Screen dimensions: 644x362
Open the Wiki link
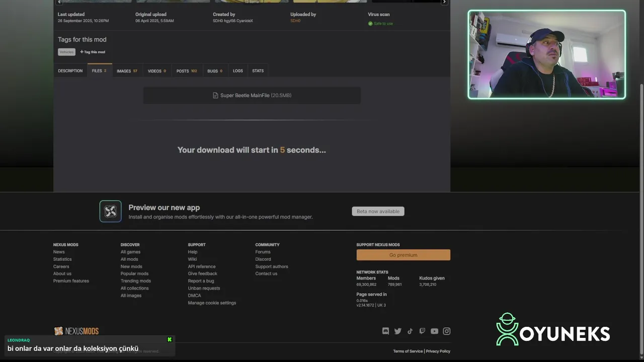192,259
